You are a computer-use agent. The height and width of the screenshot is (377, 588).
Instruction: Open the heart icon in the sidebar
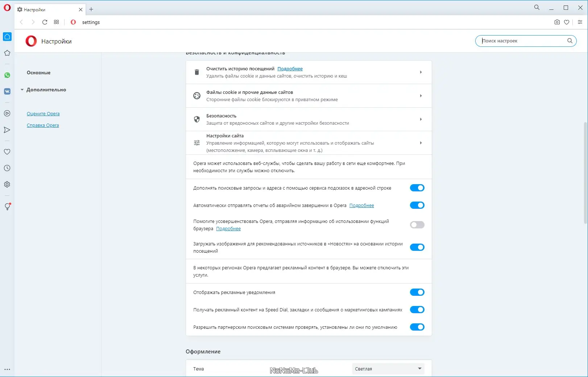pyautogui.click(x=7, y=152)
